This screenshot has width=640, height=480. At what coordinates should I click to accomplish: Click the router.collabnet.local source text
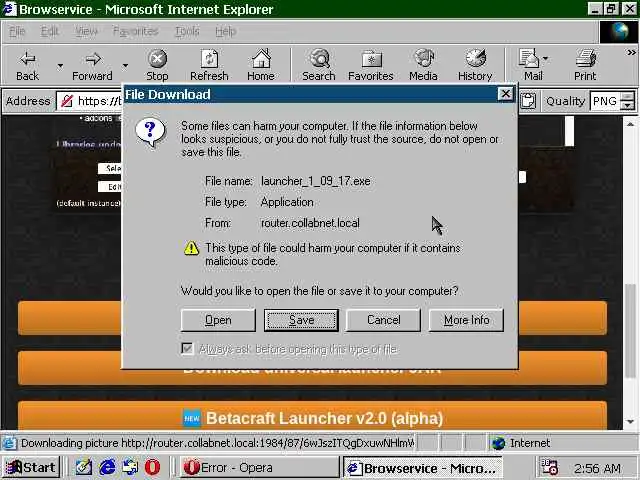point(310,223)
